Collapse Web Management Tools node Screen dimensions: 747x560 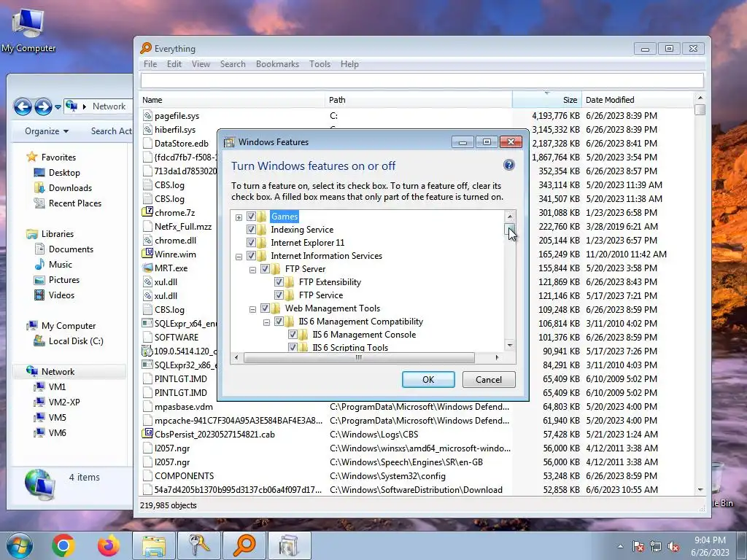point(252,309)
